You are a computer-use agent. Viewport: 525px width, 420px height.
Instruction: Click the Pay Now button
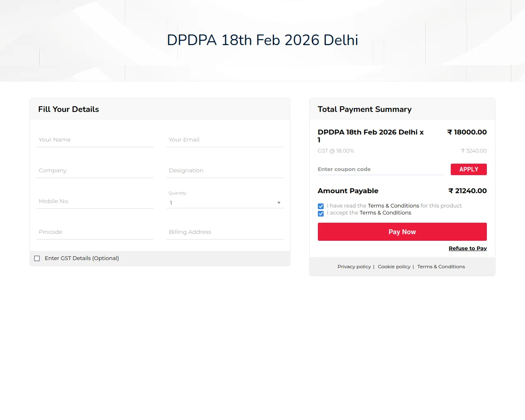(x=402, y=232)
